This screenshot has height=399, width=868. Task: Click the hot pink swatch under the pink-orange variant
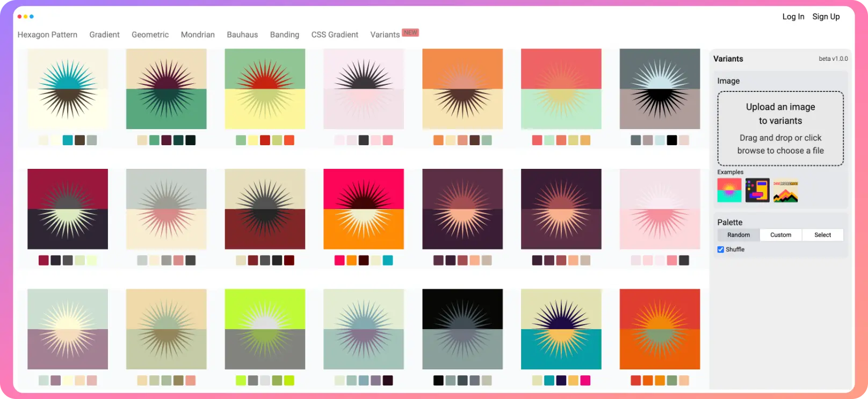coord(339,260)
